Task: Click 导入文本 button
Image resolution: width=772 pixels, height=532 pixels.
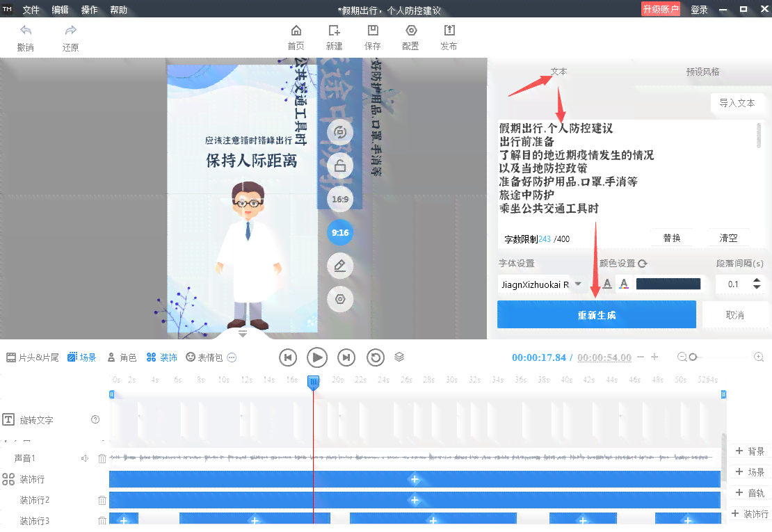Action: pos(737,103)
